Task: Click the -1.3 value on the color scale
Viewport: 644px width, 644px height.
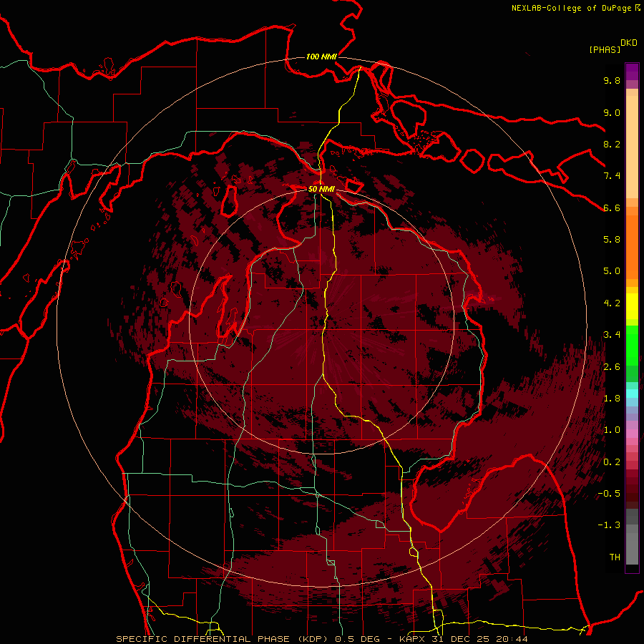Action: tap(609, 525)
